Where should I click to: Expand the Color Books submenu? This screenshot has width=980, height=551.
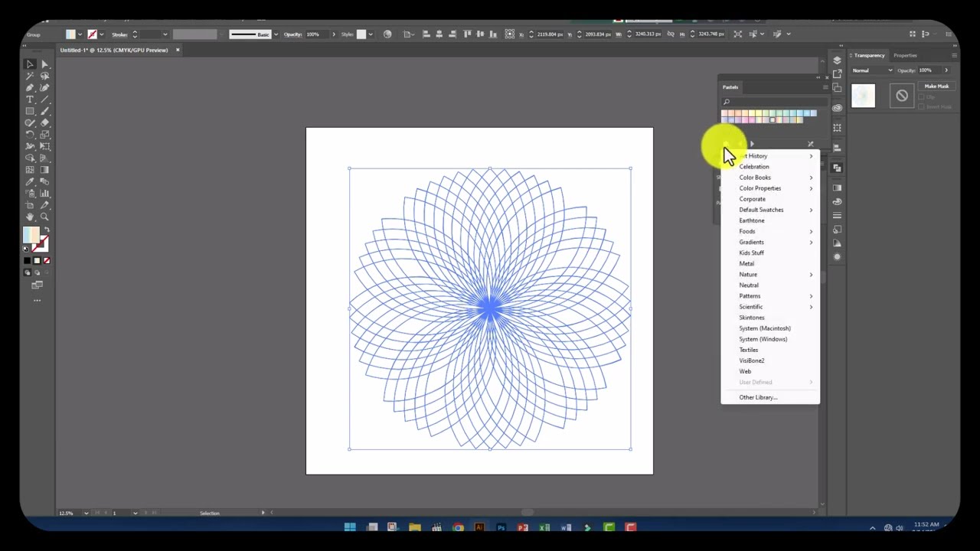point(770,178)
